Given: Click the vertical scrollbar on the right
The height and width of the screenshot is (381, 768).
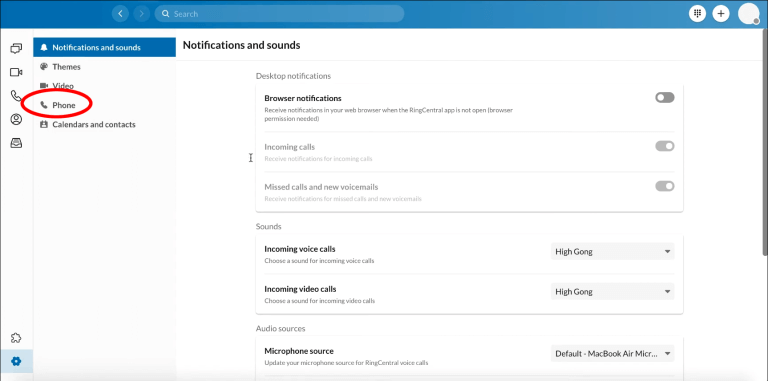Looking at the screenshot, I should [765, 142].
